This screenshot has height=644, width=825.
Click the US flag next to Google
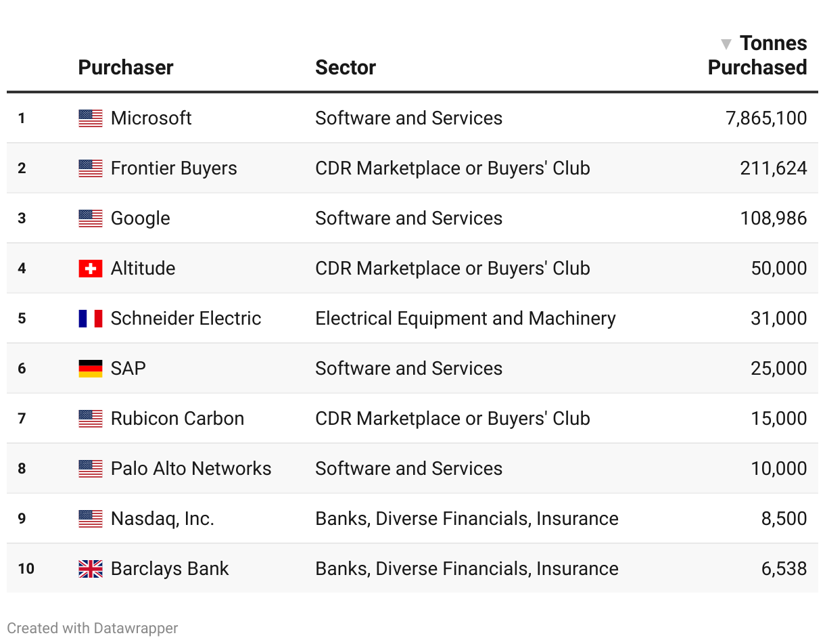coord(91,218)
